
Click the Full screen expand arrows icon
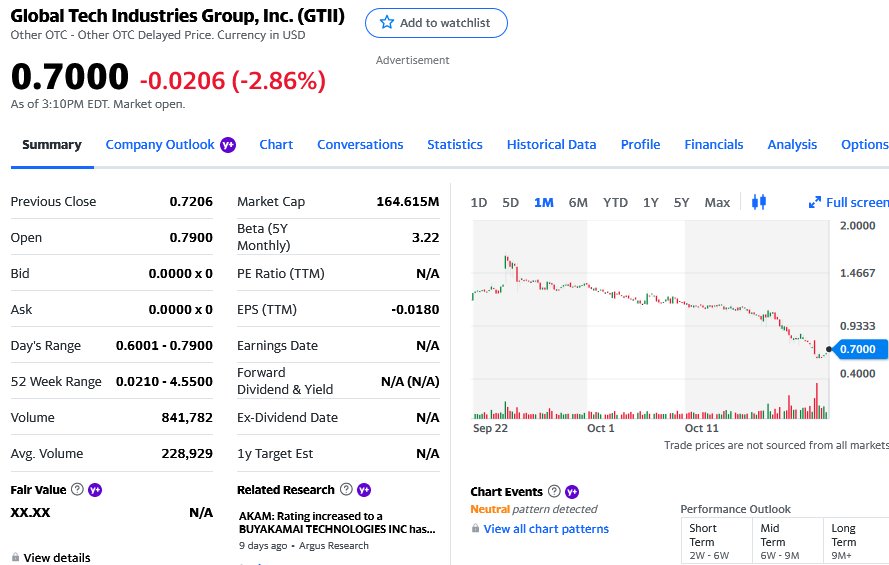815,202
